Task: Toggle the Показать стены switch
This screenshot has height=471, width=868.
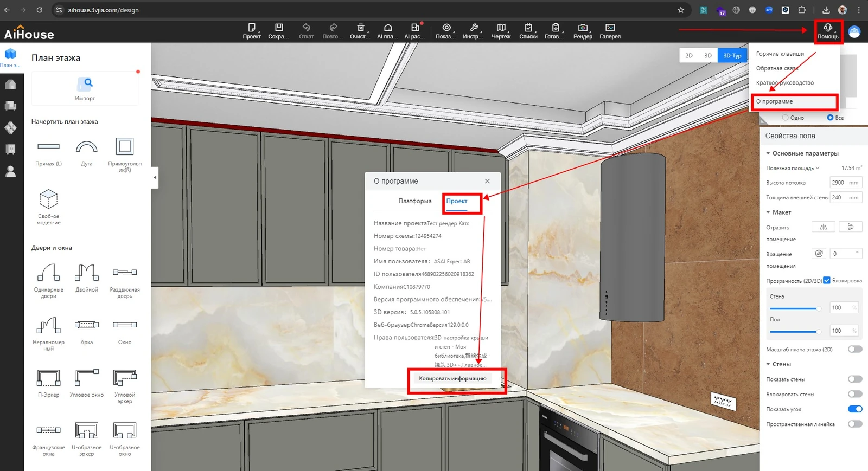Action: 854,379
